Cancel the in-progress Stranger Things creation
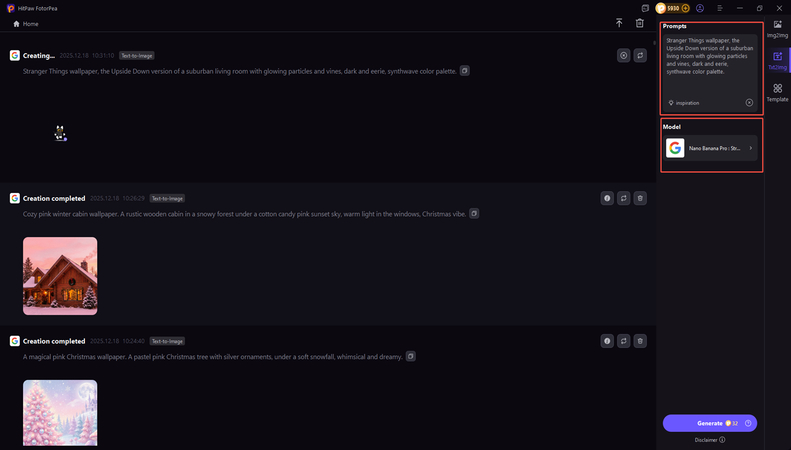Viewport: 791px width, 450px height. click(623, 56)
